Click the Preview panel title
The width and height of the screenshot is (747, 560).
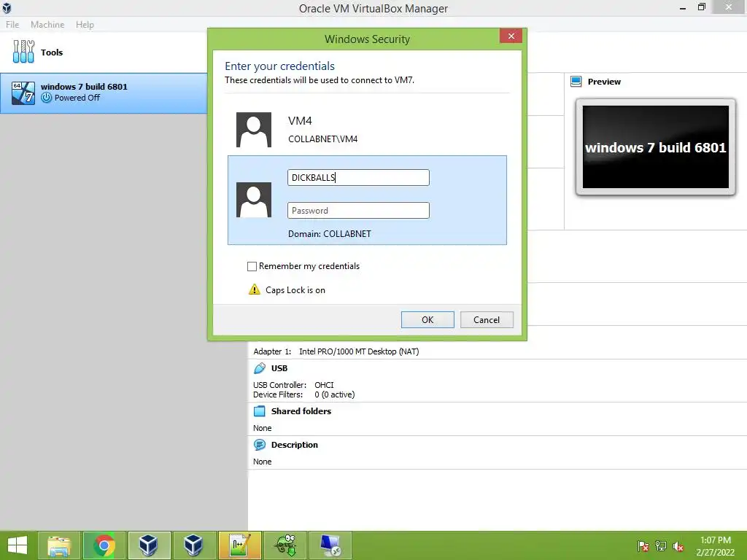604,82
